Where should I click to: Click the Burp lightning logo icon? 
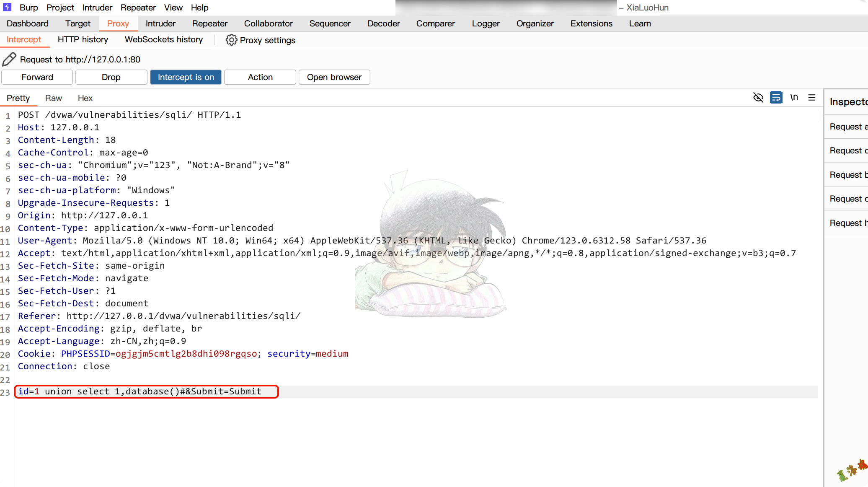(x=7, y=7)
